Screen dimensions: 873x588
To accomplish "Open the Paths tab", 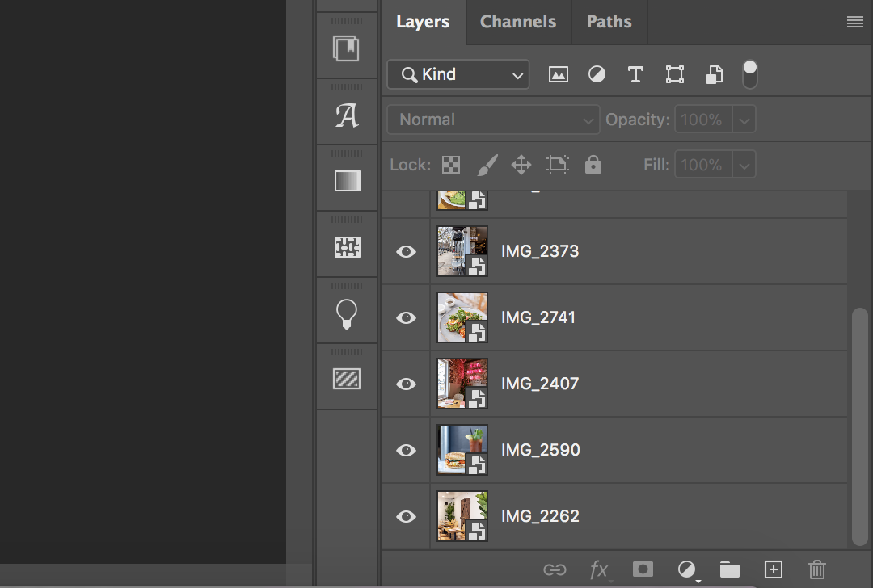I will pyautogui.click(x=609, y=22).
